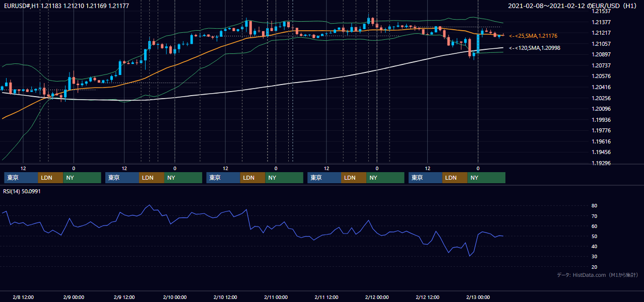Click price axis value 1.19296

tap(600, 163)
